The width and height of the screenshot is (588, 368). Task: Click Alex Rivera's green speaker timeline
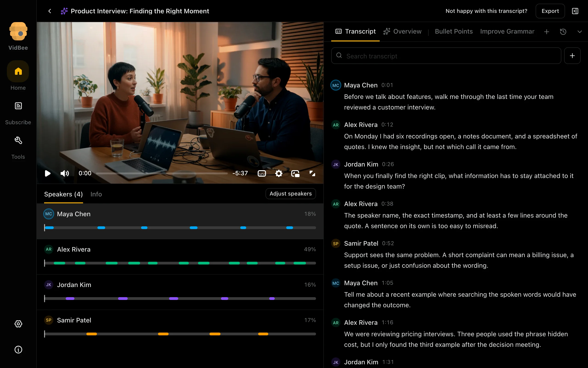[x=180, y=263]
